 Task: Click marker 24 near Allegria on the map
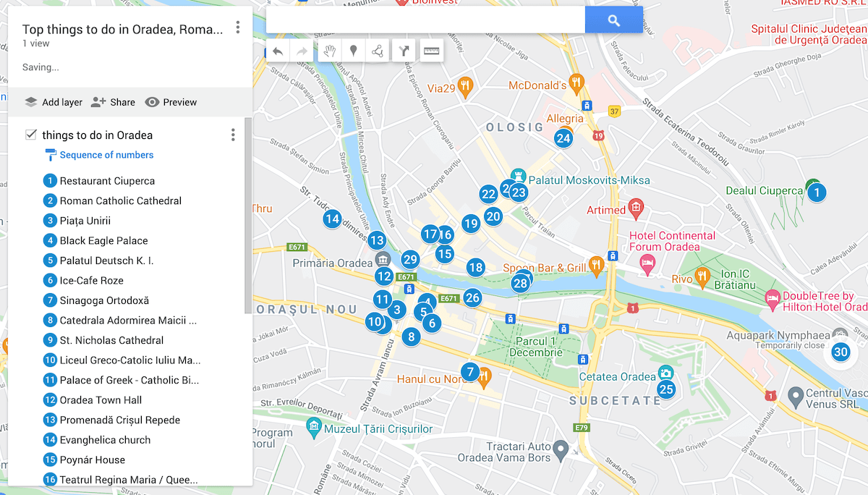563,137
